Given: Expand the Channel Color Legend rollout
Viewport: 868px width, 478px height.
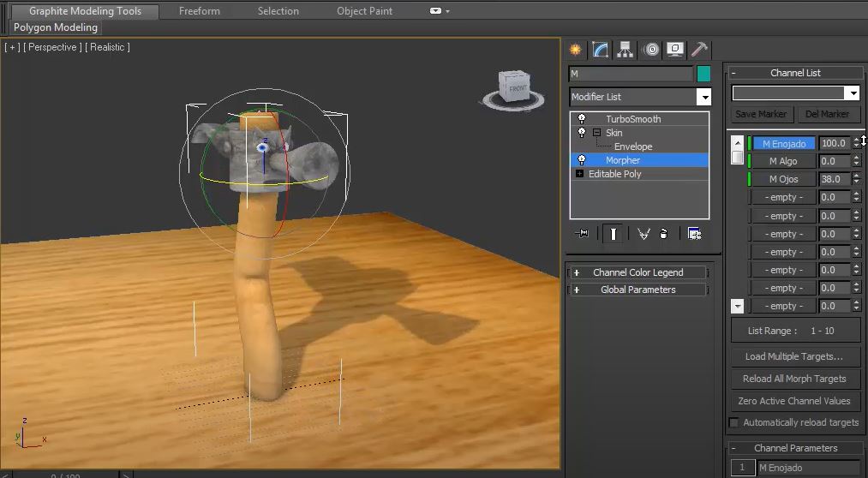Looking at the screenshot, I should coord(638,272).
